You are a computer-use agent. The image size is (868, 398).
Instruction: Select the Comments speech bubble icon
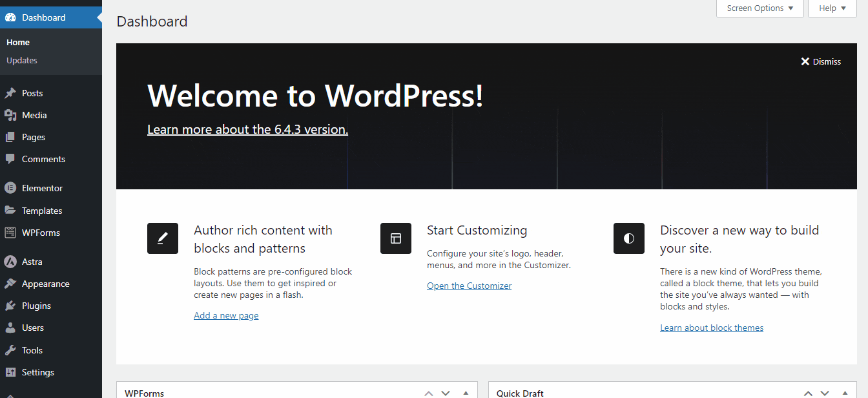pyautogui.click(x=12, y=159)
